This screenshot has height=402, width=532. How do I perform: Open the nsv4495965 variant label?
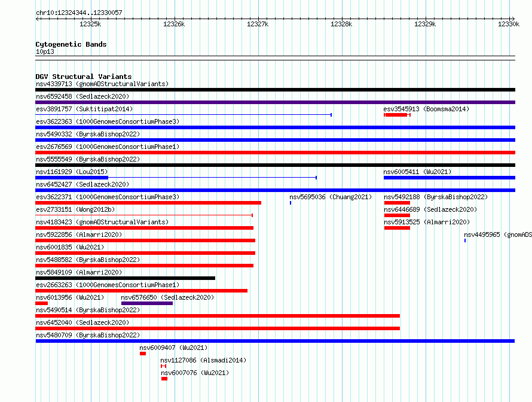tap(498, 234)
